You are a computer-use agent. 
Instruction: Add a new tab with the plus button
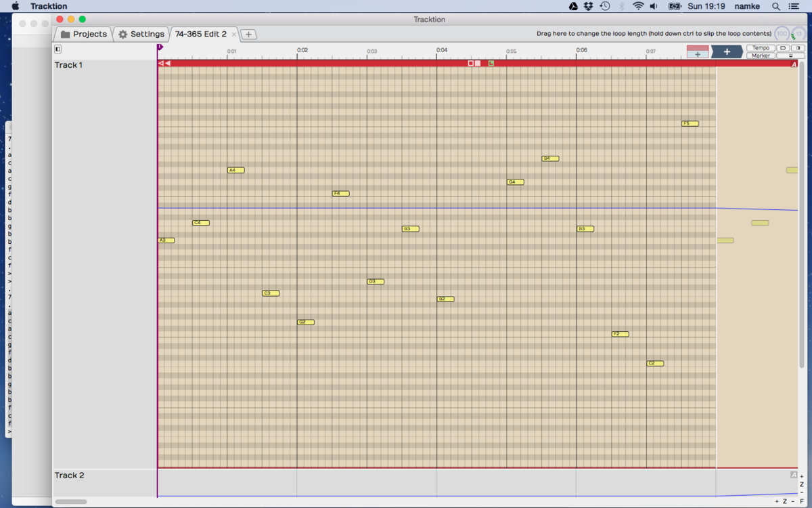pyautogui.click(x=248, y=34)
